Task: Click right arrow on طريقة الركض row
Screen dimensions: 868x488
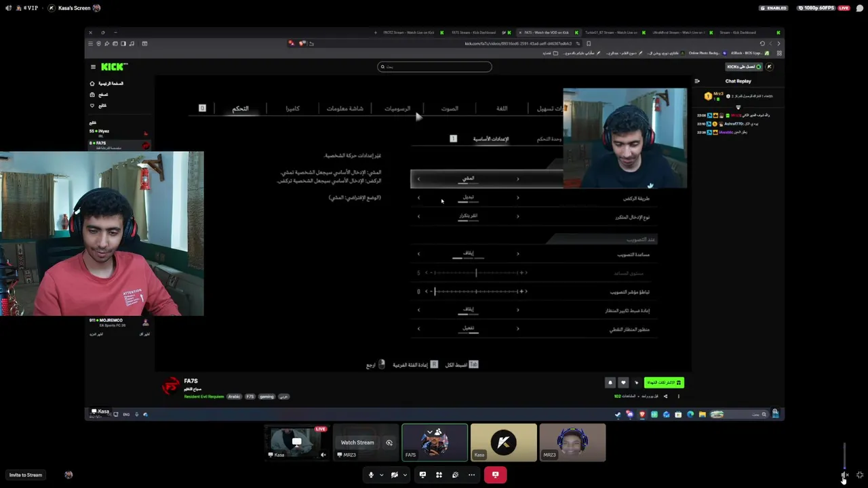Action: coord(518,198)
